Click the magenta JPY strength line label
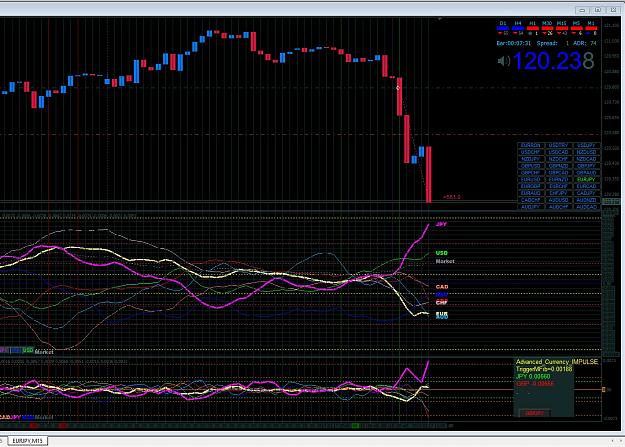The height and width of the screenshot is (447, 625). tap(441, 224)
